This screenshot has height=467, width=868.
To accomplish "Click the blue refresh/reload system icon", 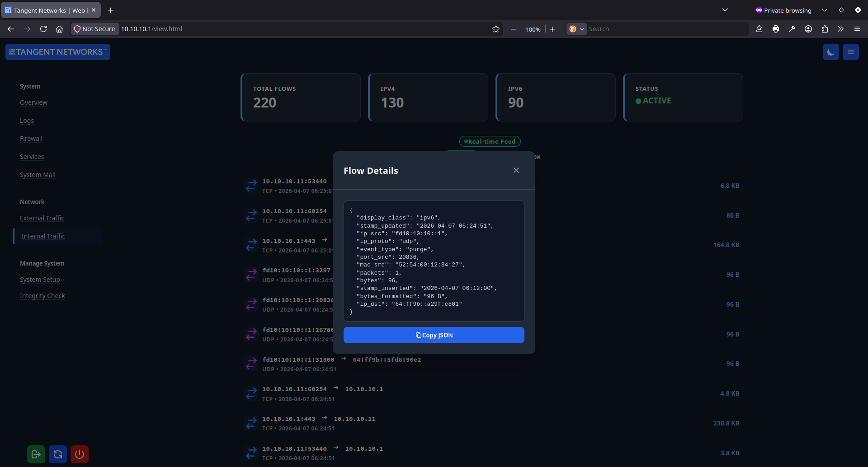I will click(57, 454).
